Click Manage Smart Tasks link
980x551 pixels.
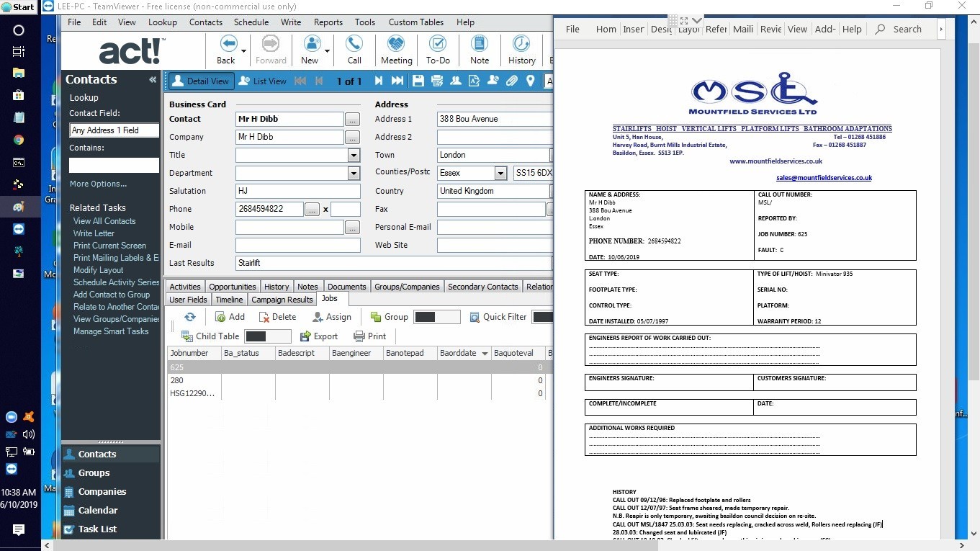pos(111,331)
